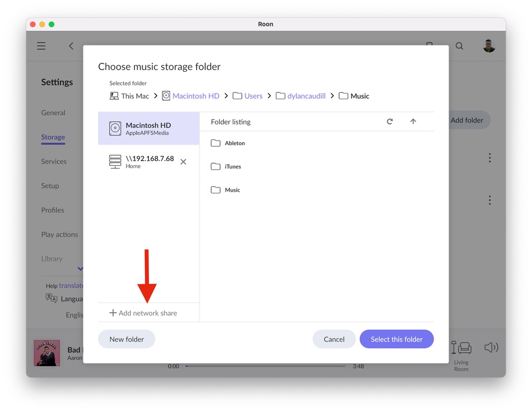Select the Macintosh HD drive

(x=148, y=128)
